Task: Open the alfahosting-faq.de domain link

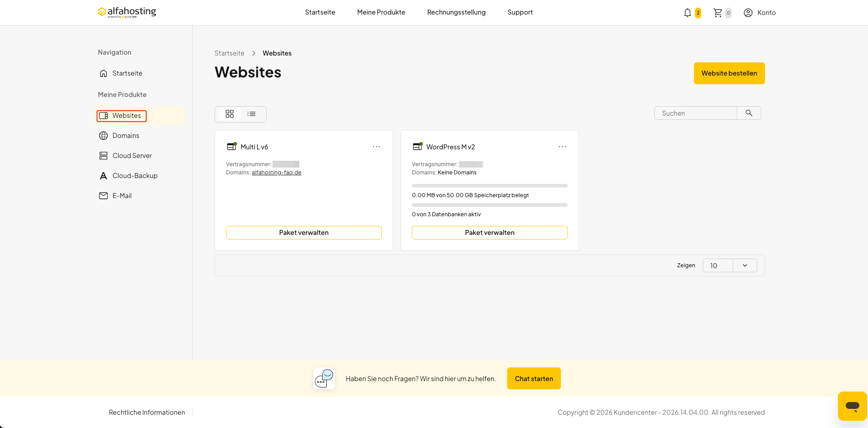Action: pos(277,173)
